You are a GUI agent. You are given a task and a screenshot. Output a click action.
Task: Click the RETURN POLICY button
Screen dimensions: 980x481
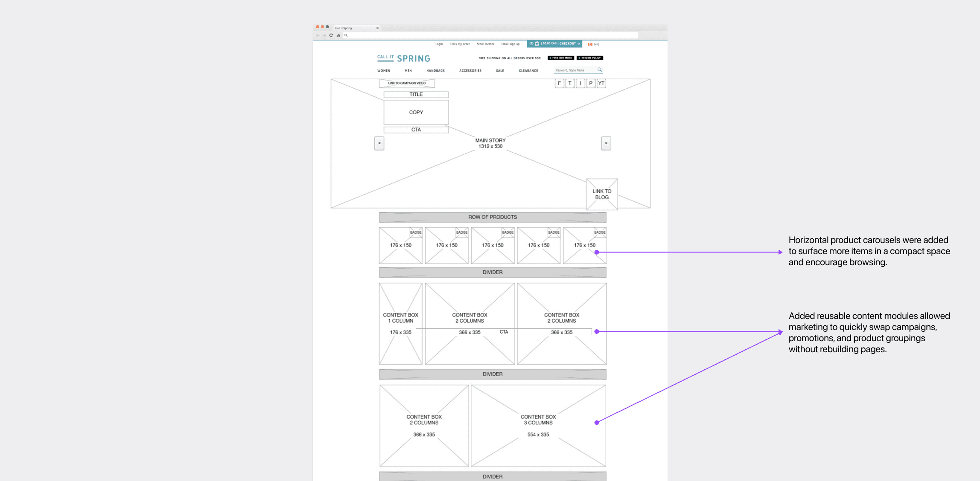pyautogui.click(x=589, y=58)
